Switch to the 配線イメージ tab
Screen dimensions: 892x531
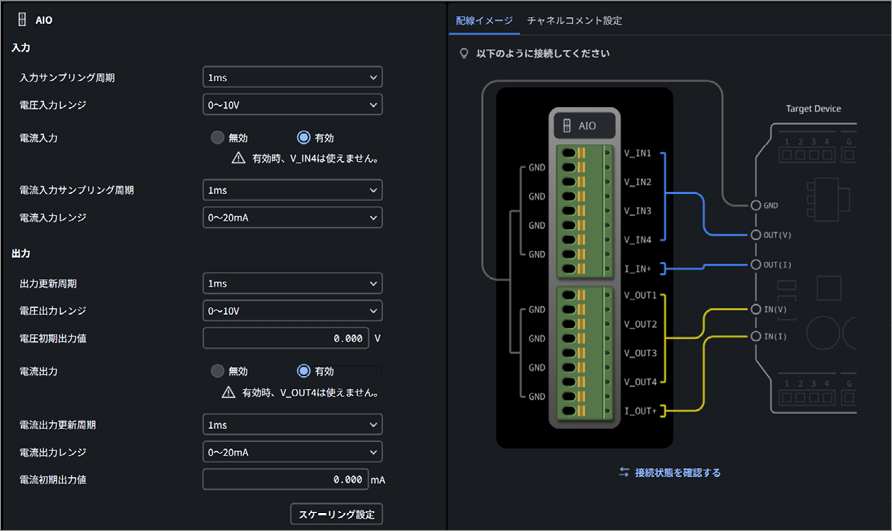(484, 20)
